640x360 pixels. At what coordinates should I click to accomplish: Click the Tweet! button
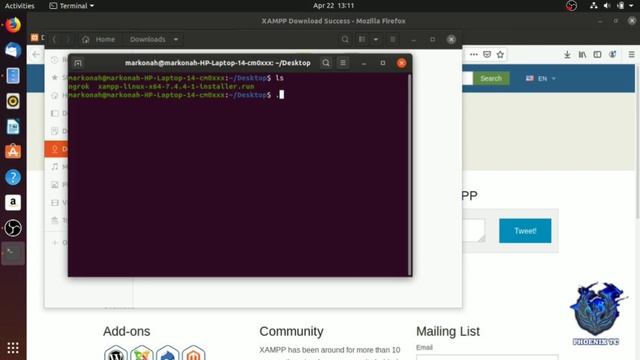point(525,231)
